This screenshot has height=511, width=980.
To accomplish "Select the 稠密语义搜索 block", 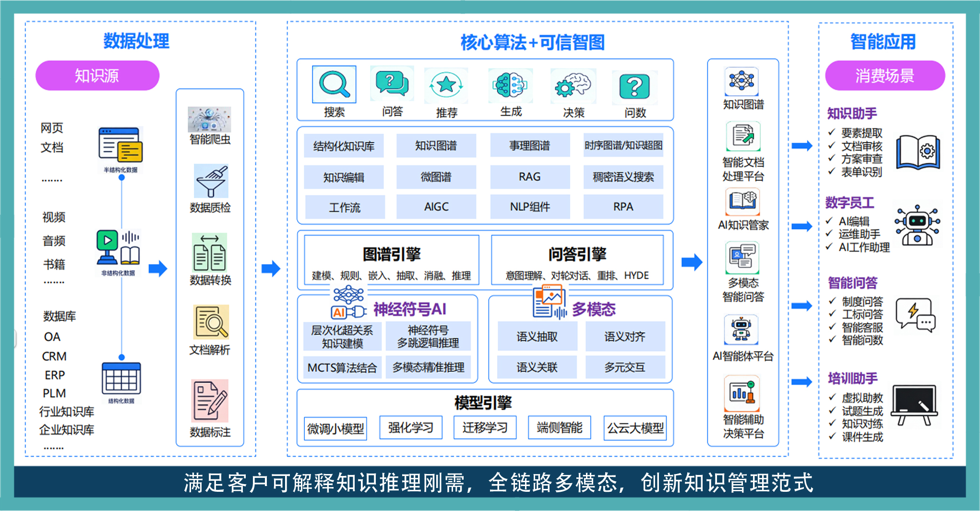I will [x=623, y=177].
